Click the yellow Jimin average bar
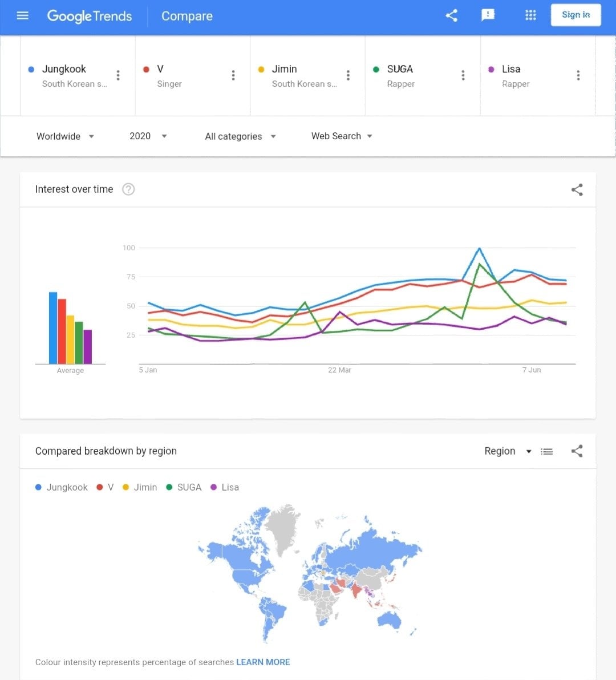 click(x=70, y=339)
